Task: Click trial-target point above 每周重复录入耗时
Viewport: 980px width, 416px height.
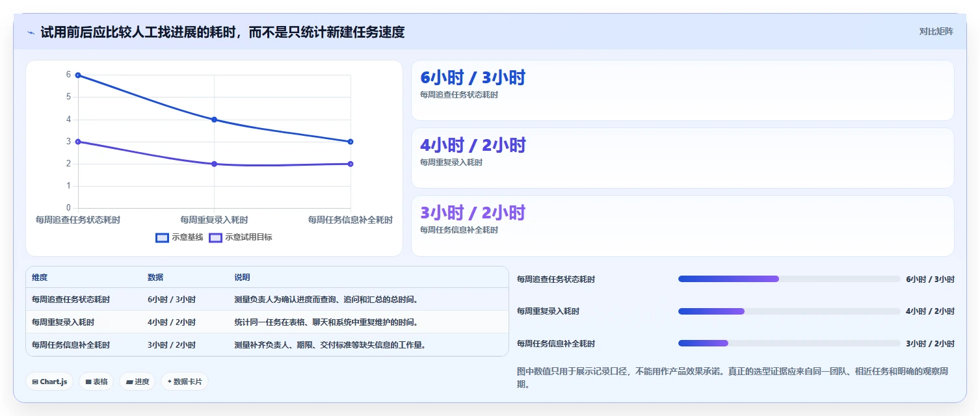Action: pyautogui.click(x=214, y=164)
